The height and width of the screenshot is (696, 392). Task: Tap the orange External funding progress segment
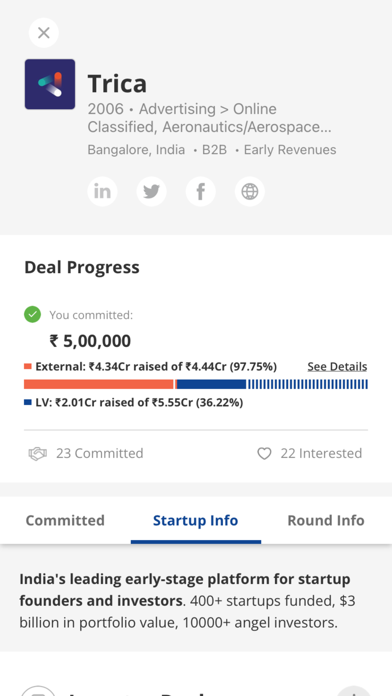coord(99,384)
